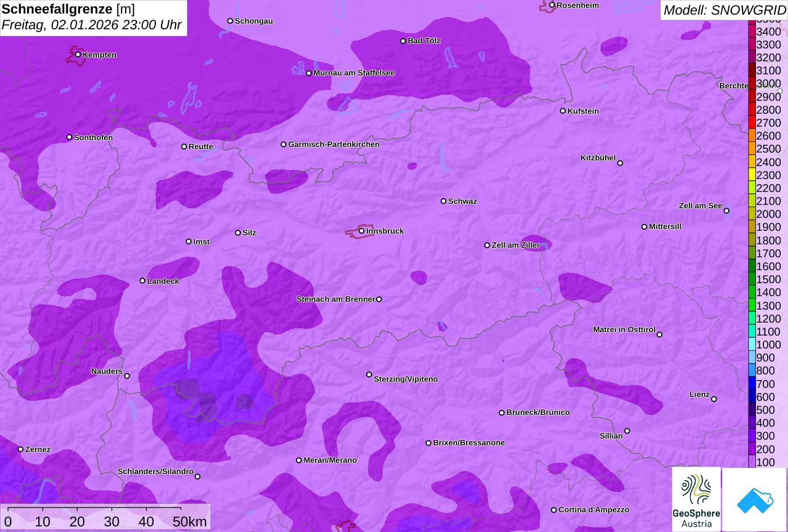Pick the 2700 m red legend swatch

(752, 123)
